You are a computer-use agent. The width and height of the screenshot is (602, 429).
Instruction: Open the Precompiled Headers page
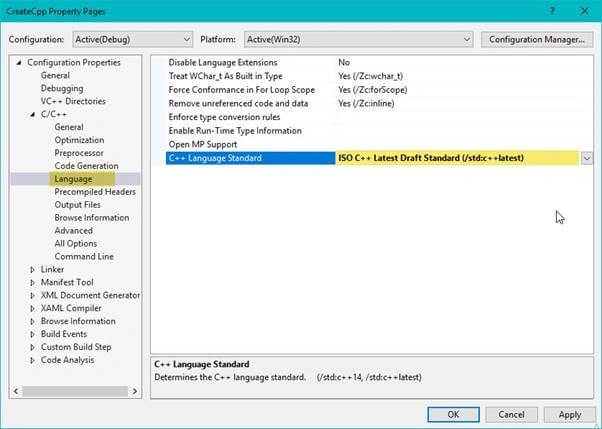95,192
